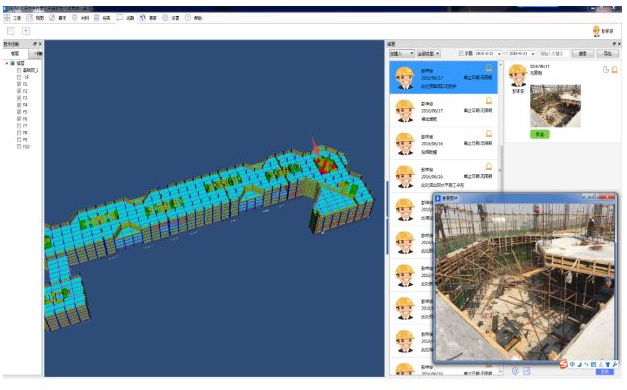Click the enlarged photo in the image viewer window
Image resolution: width=627 pixels, height=390 pixels.
point(525,282)
